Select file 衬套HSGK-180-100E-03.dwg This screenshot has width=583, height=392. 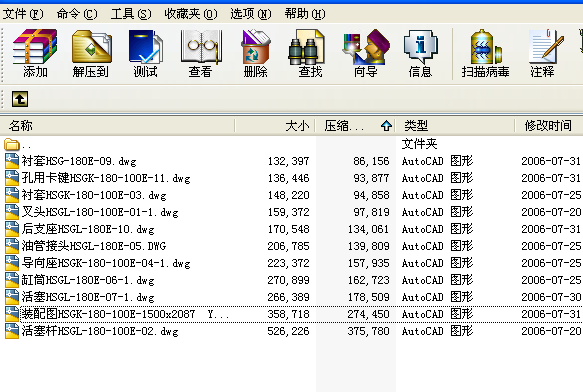pyautogui.click(x=94, y=195)
